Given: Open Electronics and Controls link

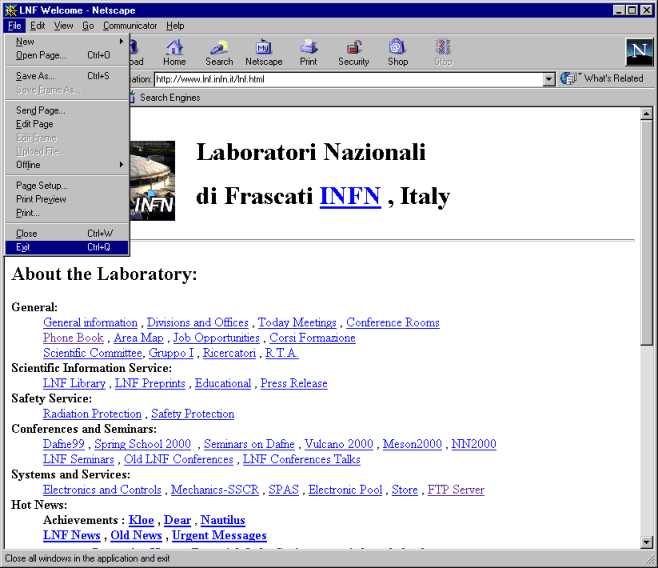Looking at the screenshot, I should [x=102, y=490].
